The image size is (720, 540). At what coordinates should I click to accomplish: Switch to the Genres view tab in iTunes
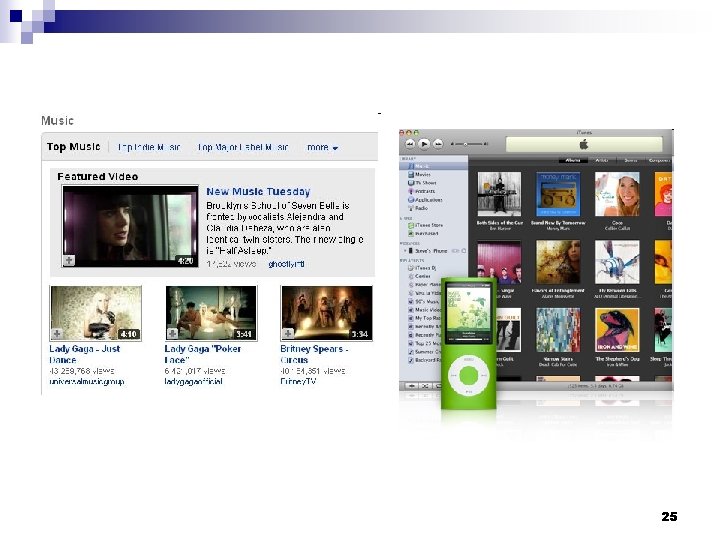pyautogui.click(x=630, y=160)
